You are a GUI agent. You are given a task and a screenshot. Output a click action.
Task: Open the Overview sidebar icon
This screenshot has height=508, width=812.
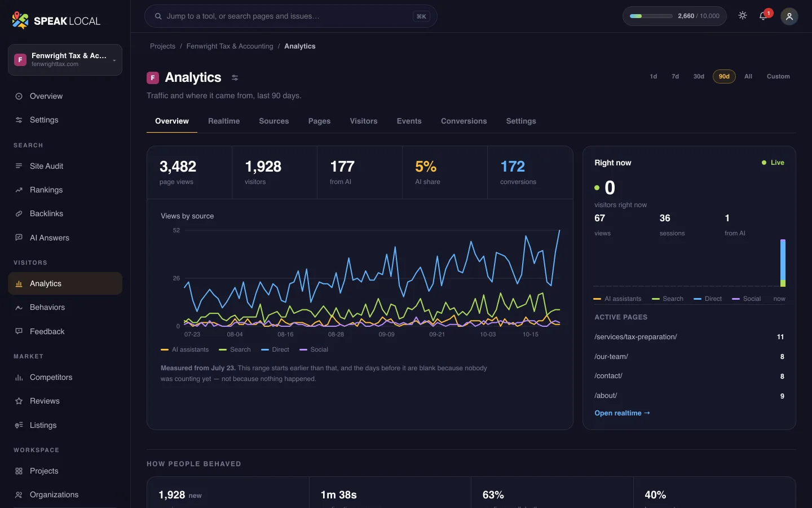point(19,97)
